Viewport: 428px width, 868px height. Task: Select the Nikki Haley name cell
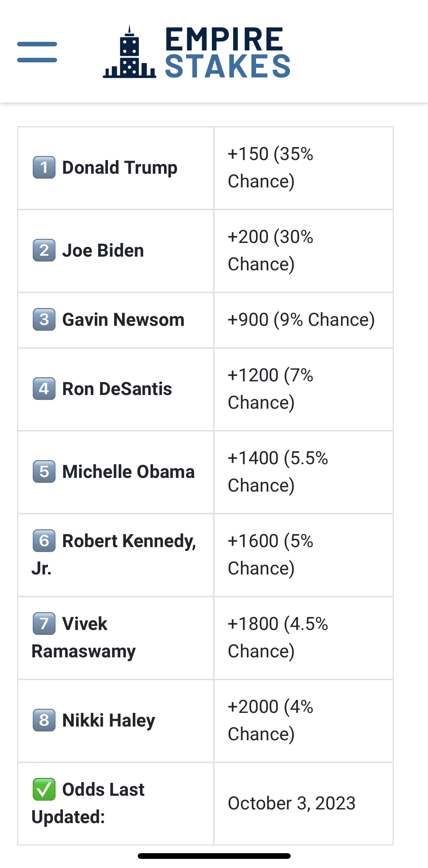pyautogui.click(x=116, y=721)
